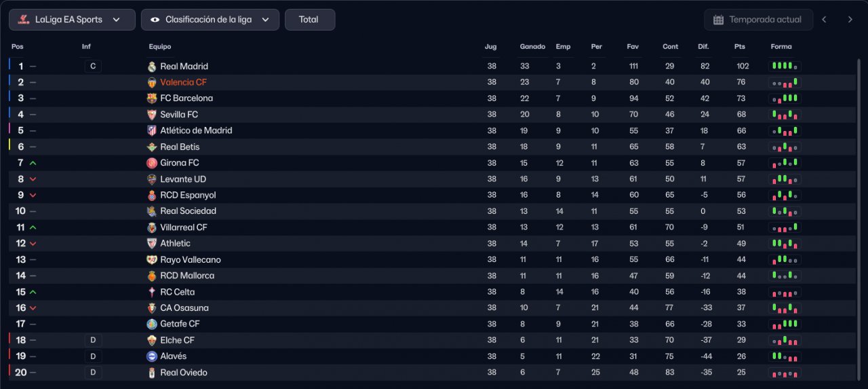Click Real Madrid's Forma results bar
Image resolution: width=868 pixels, height=389 pixels.
[784, 67]
